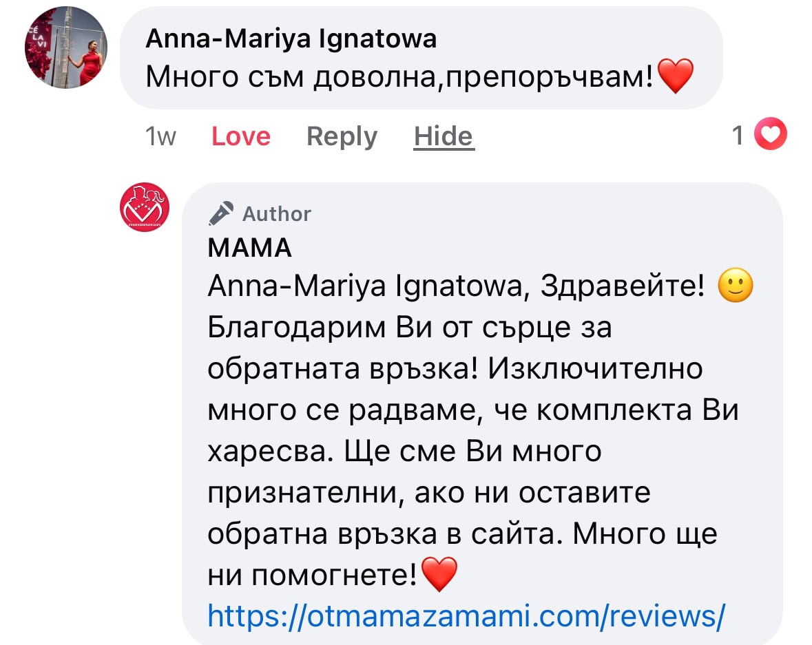Click the reply line признателни, ако ни оставите
The width and height of the screenshot is (812, 645).
pos(428,492)
